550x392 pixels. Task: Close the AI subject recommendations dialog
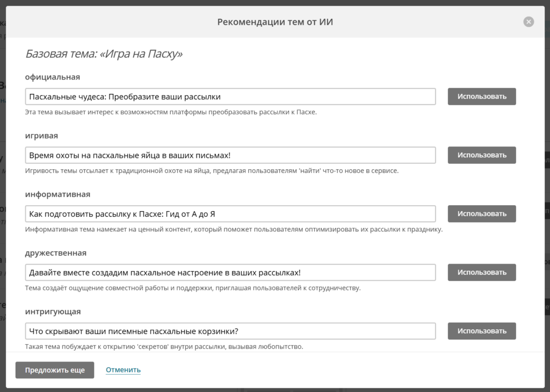[x=529, y=22]
